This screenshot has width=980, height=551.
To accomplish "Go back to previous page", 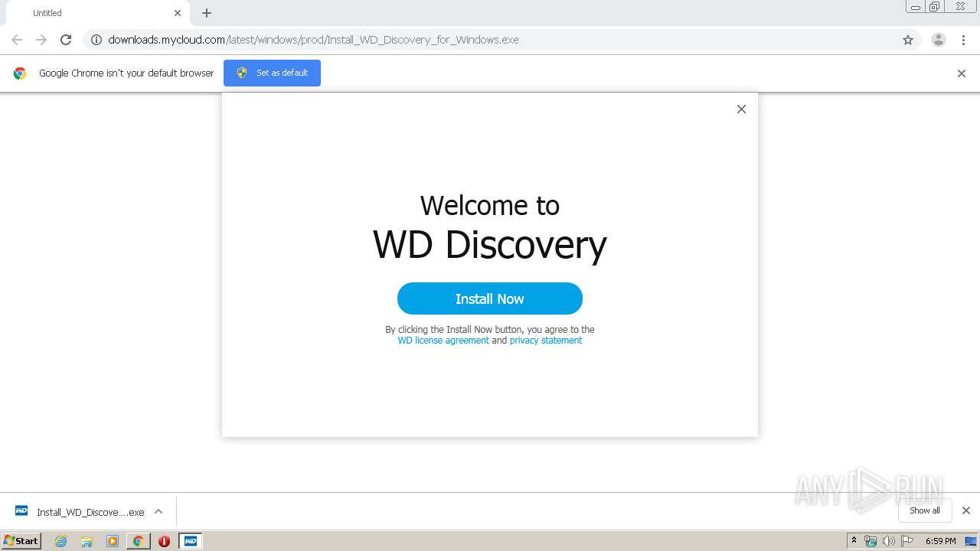I will click(17, 40).
